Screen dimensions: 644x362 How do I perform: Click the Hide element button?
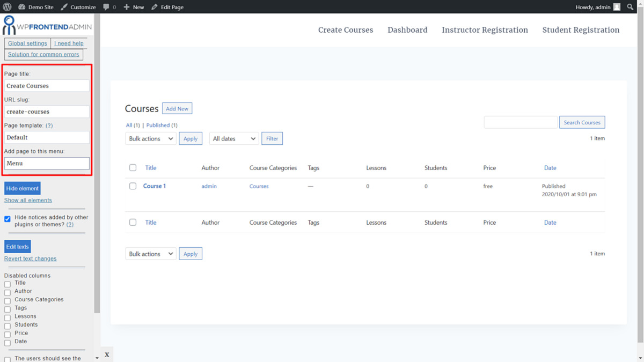click(22, 188)
